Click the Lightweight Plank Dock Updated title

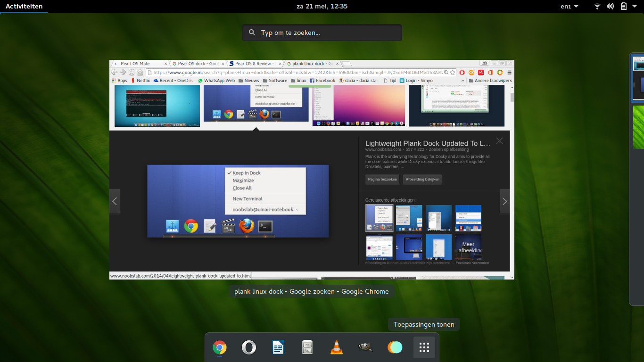428,143
